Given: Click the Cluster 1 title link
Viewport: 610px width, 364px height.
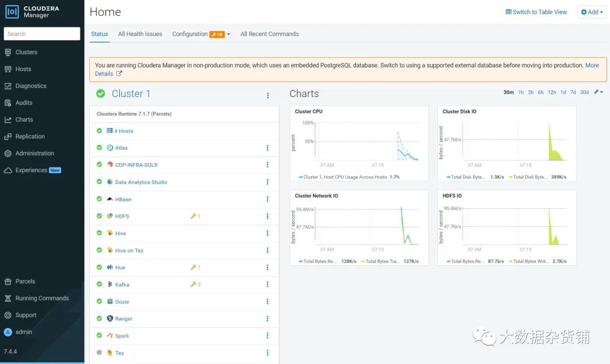Looking at the screenshot, I should 130,93.
